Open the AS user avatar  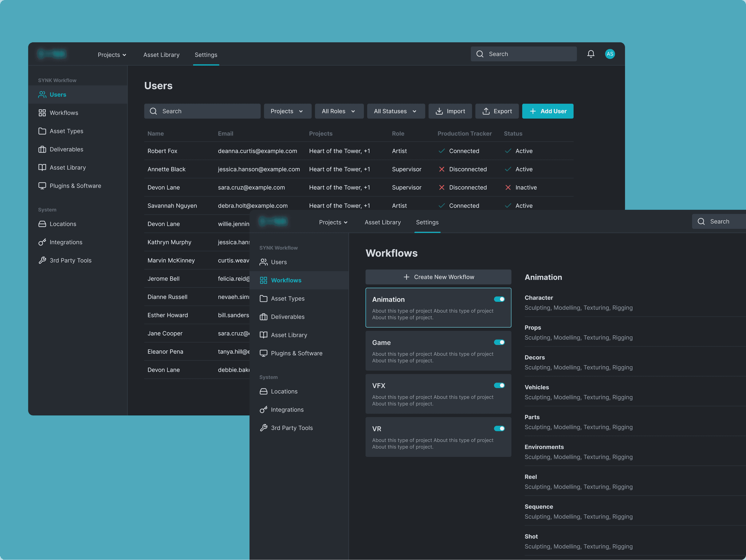[x=610, y=54]
